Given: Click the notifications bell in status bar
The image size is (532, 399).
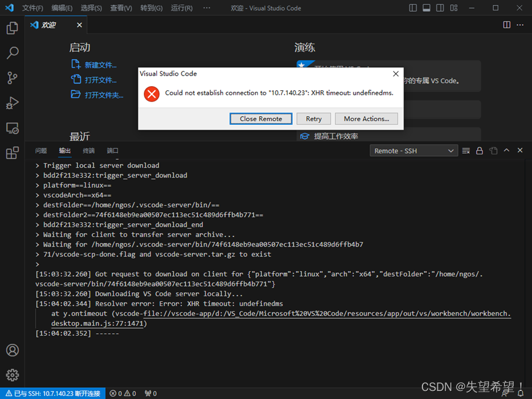Looking at the screenshot, I should click(521, 393).
